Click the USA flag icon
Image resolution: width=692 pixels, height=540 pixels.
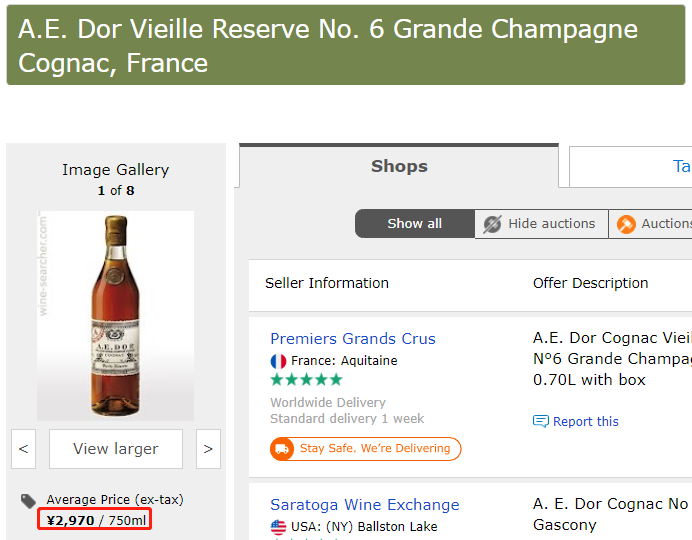278,527
